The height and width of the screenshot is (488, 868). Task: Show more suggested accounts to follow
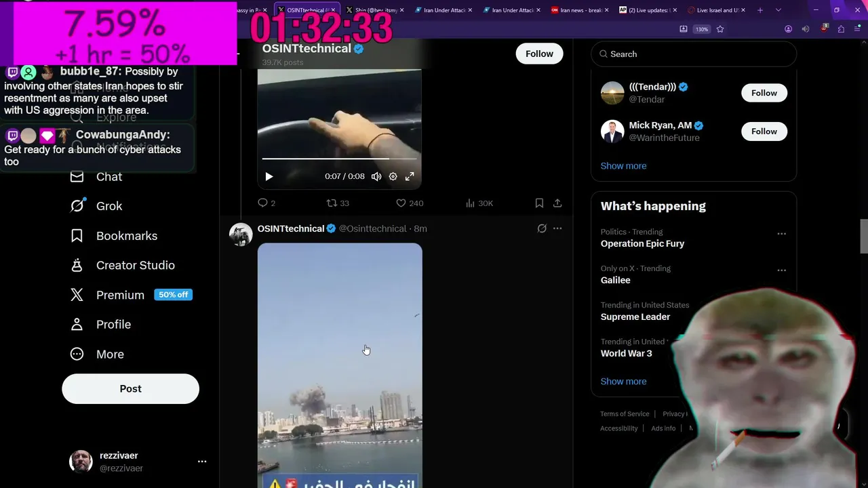click(x=623, y=166)
